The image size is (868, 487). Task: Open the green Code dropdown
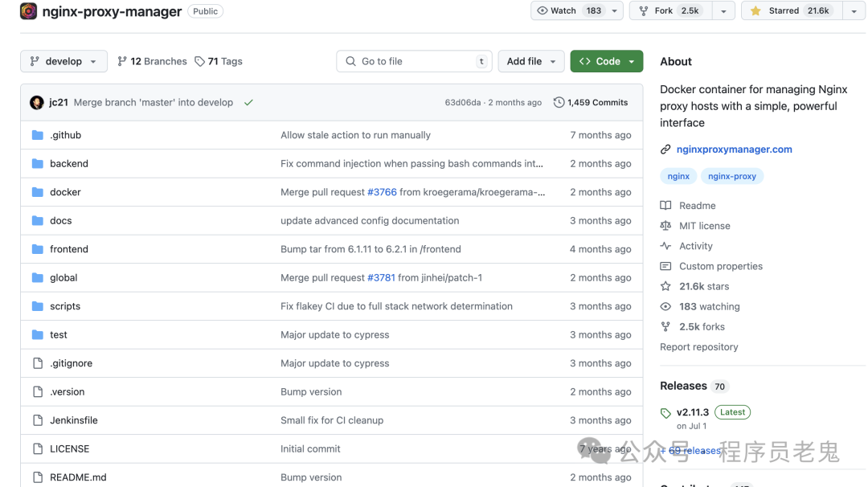(607, 61)
